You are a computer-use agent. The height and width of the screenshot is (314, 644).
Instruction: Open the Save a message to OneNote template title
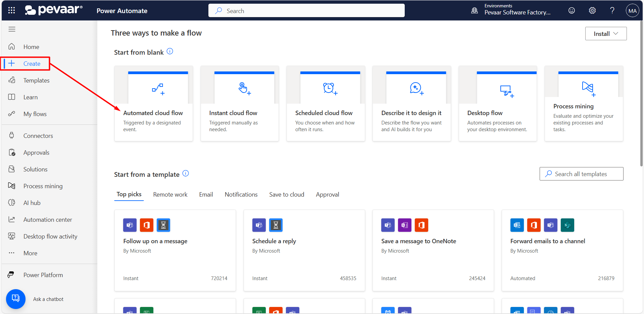(418, 241)
